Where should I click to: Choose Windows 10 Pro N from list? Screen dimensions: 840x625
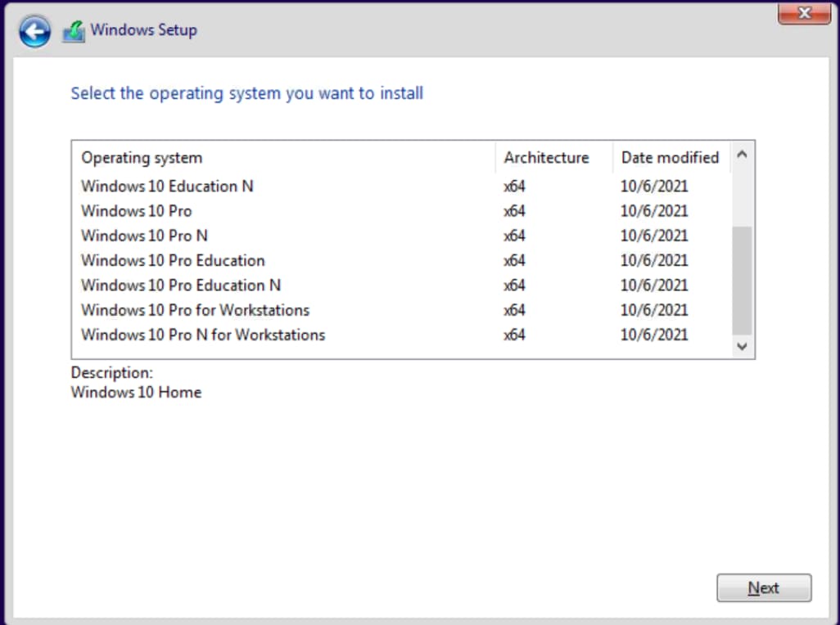pyautogui.click(x=145, y=236)
